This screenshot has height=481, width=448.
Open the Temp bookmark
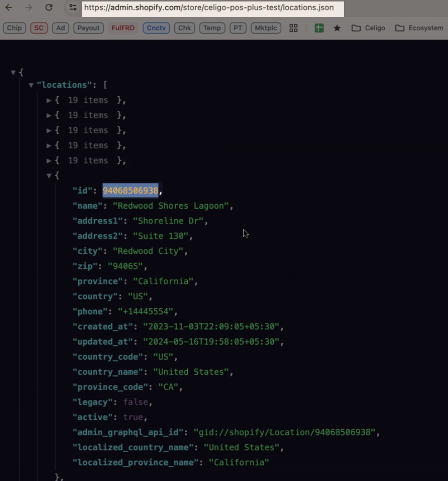(x=212, y=28)
